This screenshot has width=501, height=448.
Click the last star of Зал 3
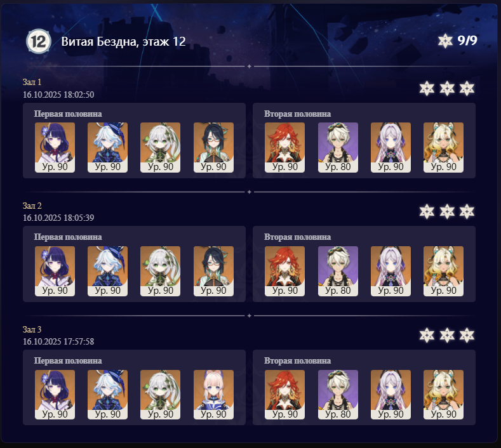467,335
